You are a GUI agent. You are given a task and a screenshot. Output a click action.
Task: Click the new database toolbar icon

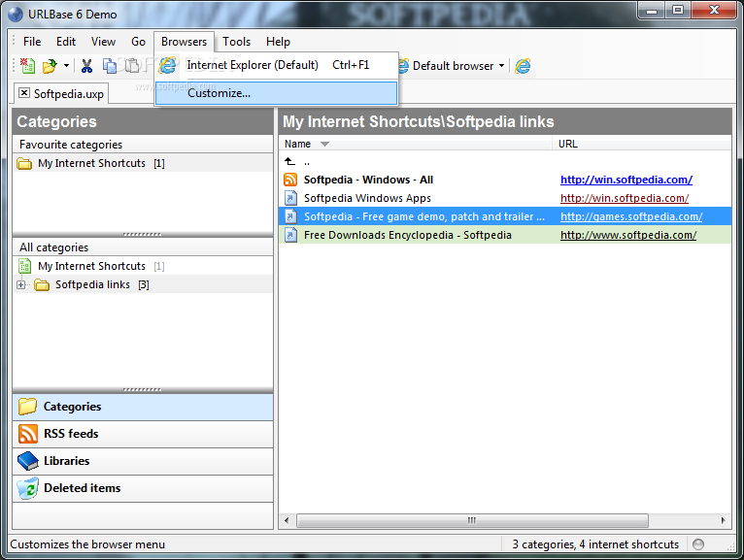point(27,66)
